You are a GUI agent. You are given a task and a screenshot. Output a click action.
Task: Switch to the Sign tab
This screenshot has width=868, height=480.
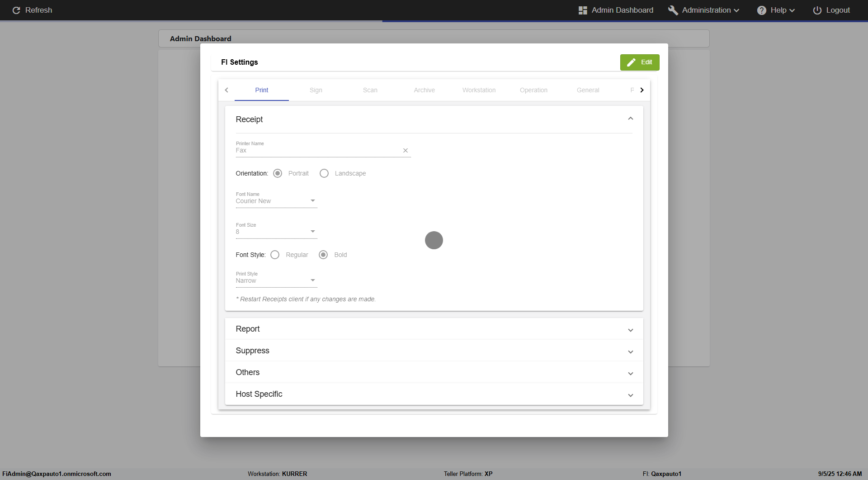coord(316,90)
